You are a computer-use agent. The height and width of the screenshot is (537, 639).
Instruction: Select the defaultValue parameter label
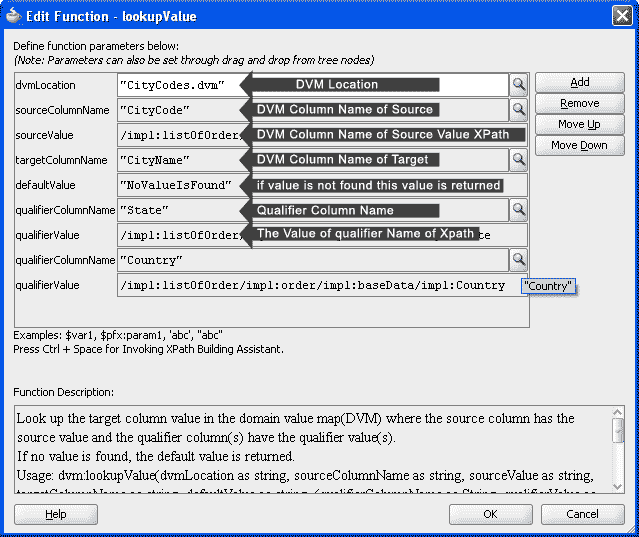(45, 185)
